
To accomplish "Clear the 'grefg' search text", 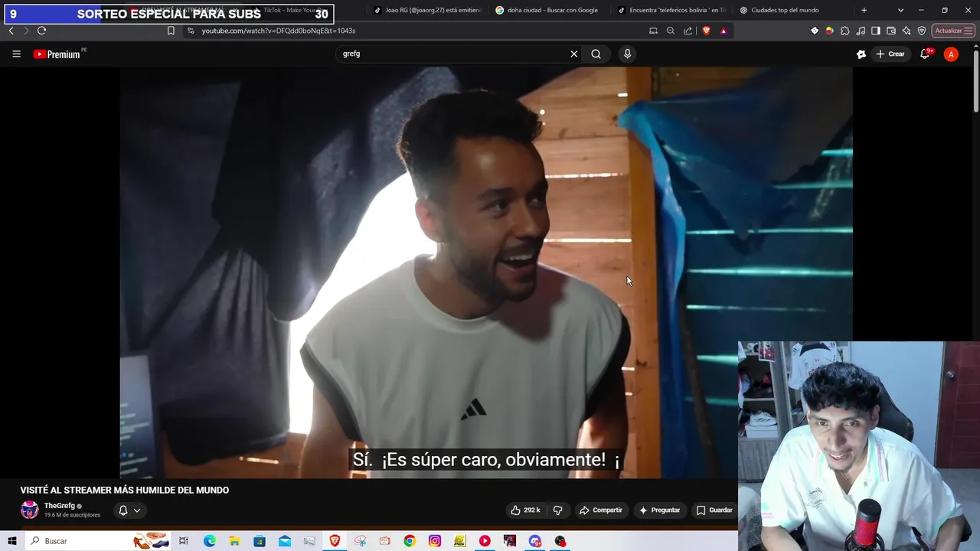I will point(573,54).
